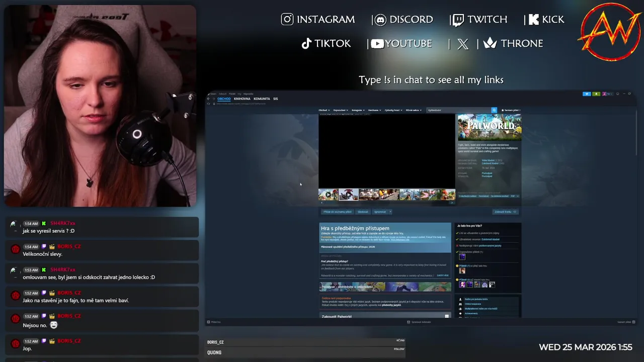Open the green notifications bell in Steam
Viewport: 644px width, 362px height.
point(596,94)
